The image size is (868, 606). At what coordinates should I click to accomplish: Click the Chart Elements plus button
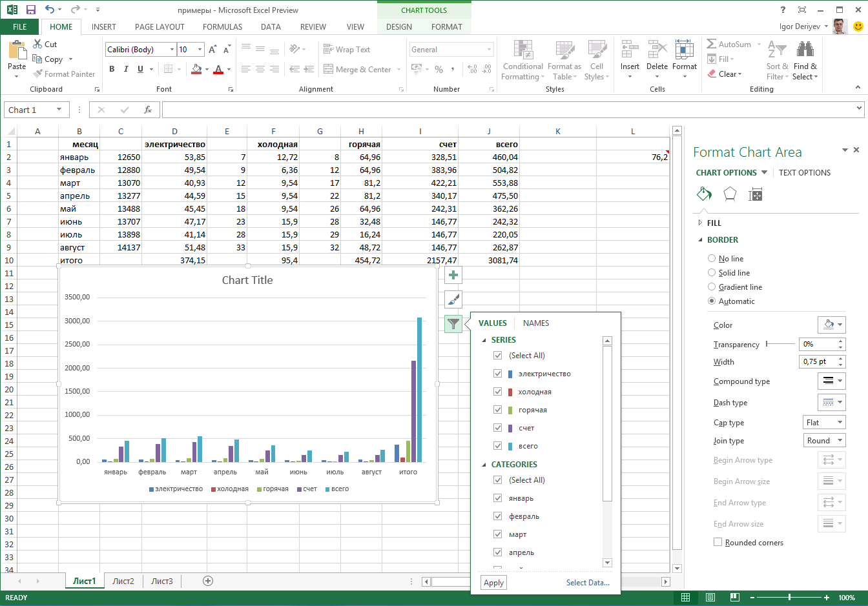point(453,276)
